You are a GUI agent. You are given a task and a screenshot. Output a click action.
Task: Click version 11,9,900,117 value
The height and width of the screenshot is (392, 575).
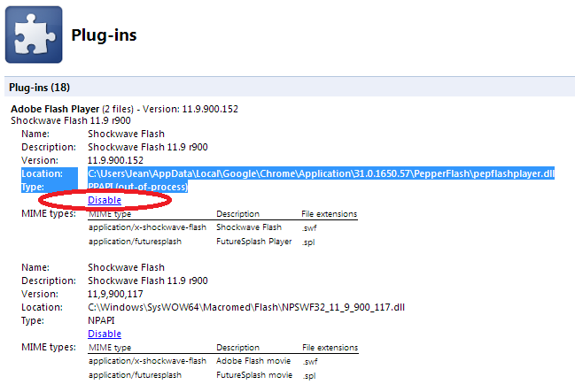[x=115, y=294]
